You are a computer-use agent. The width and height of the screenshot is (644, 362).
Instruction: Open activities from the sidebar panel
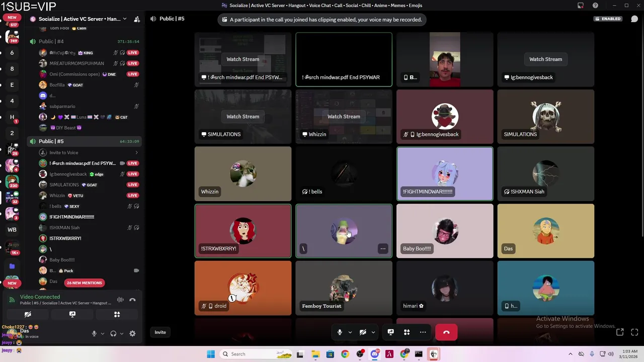click(117, 314)
